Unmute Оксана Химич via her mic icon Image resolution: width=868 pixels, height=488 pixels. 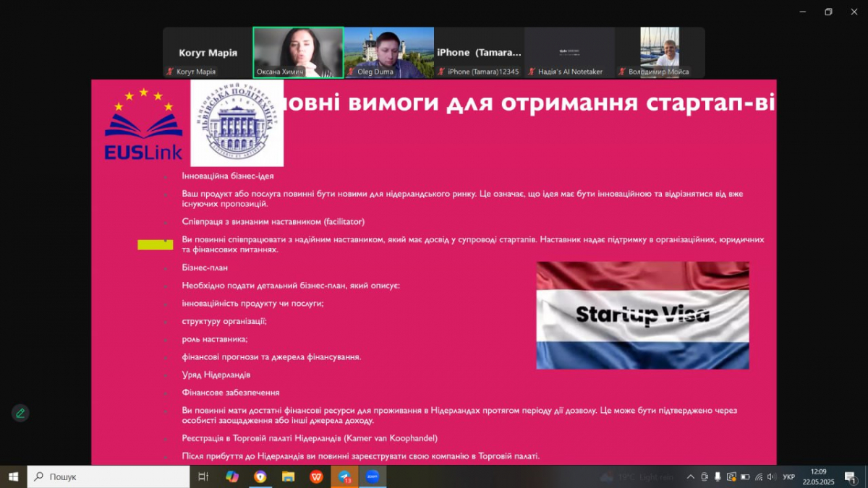(x=260, y=72)
